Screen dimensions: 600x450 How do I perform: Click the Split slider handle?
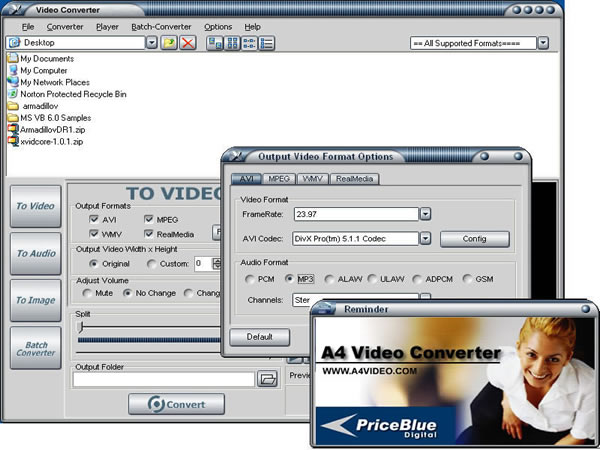coord(80,327)
